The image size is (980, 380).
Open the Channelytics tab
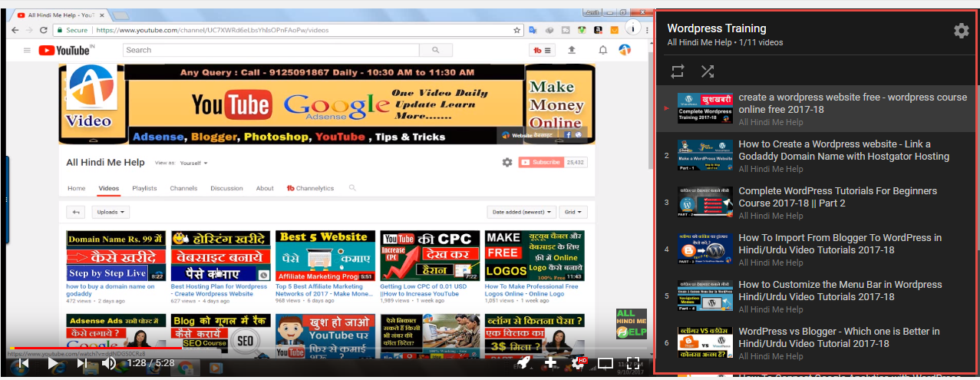coord(310,188)
